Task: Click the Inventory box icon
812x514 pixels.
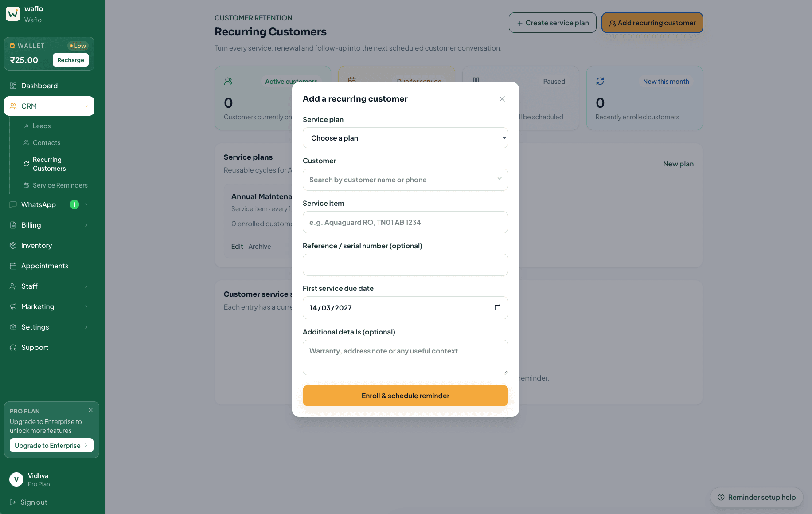Action: click(13, 245)
